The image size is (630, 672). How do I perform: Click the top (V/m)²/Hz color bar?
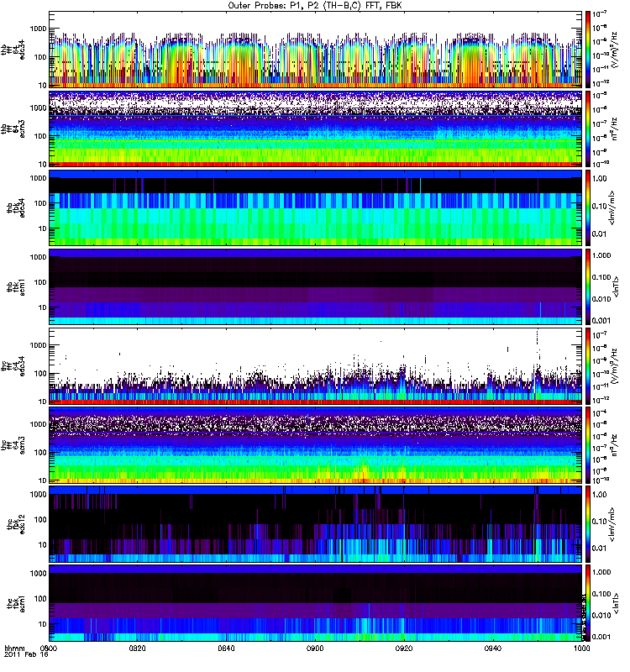tap(589, 49)
